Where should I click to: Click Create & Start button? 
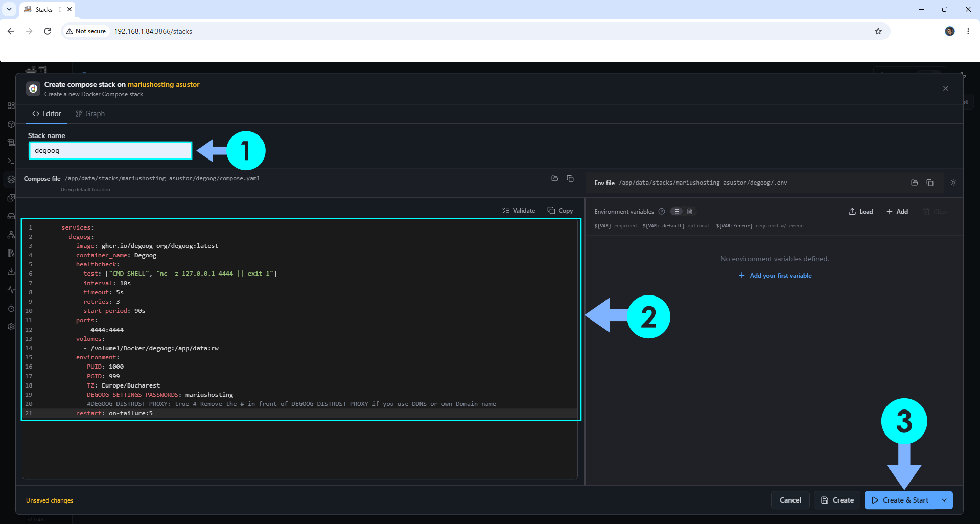pos(900,500)
